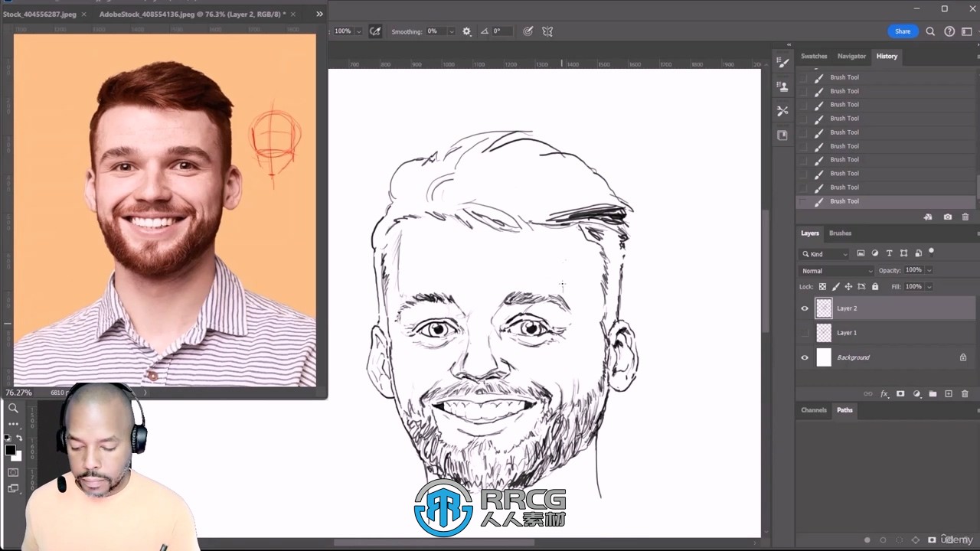The width and height of the screenshot is (980, 551).
Task: Switch to the Channels tab
Action: (814, 410)
